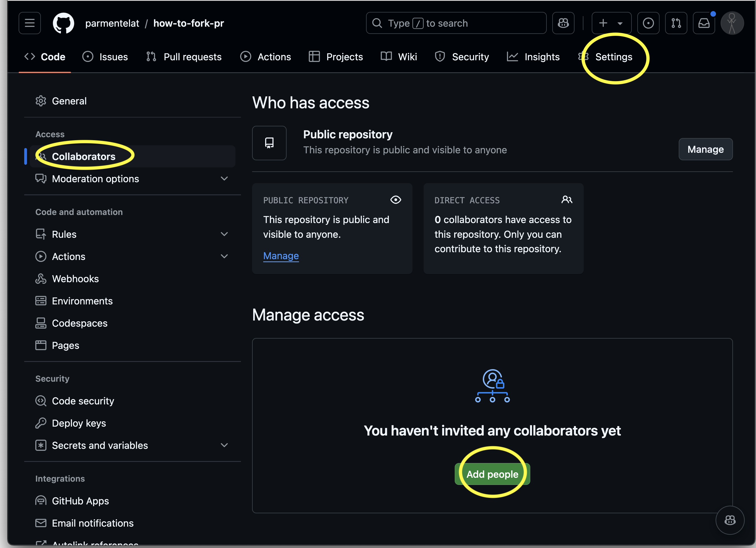Open the notifications inbox icon
Viewport: 756px width, 548px height.
[704, 23]
